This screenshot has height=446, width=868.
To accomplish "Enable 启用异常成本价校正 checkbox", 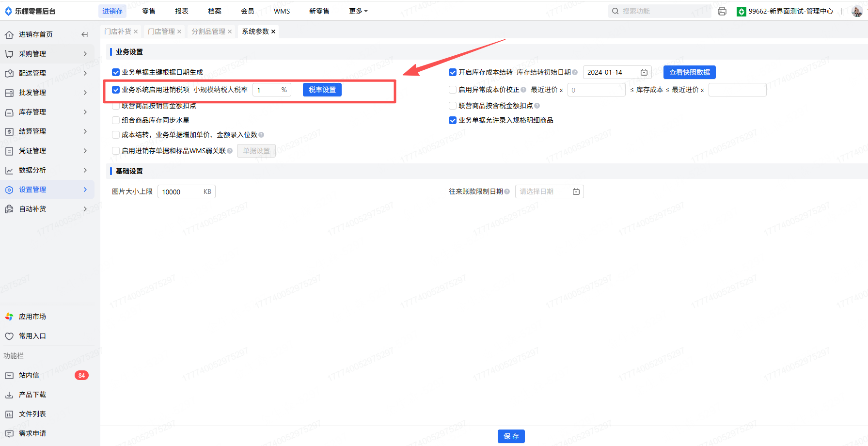I will point(453,90).
